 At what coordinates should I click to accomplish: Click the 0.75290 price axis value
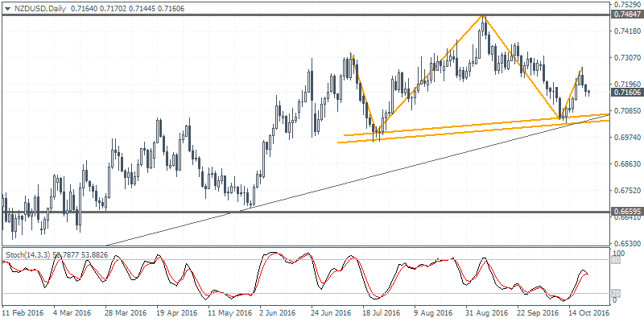627,5
